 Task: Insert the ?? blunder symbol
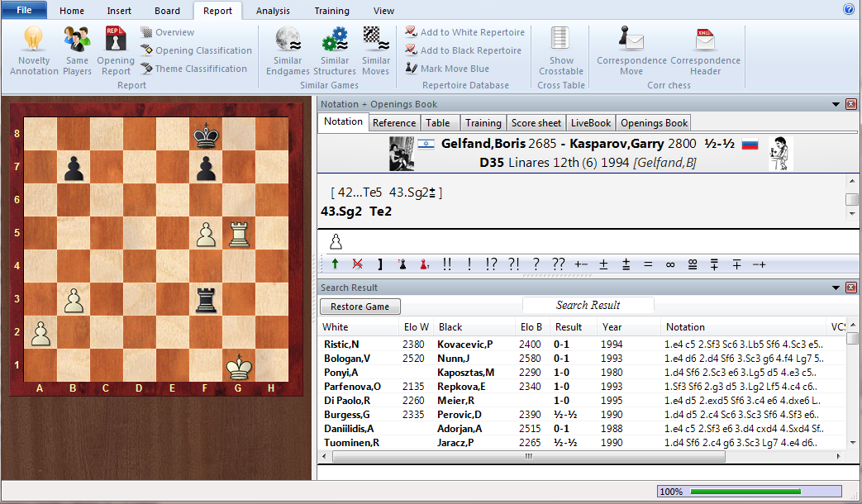point(558,264)
